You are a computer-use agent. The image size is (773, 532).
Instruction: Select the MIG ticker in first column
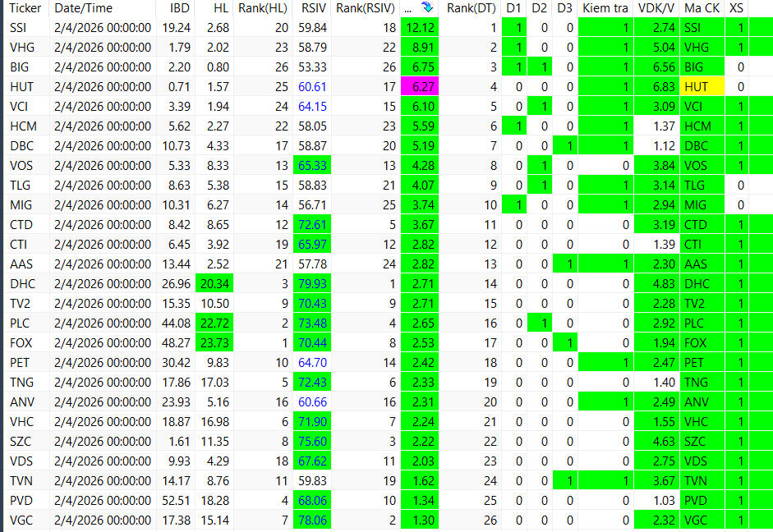tap(21, 205)
